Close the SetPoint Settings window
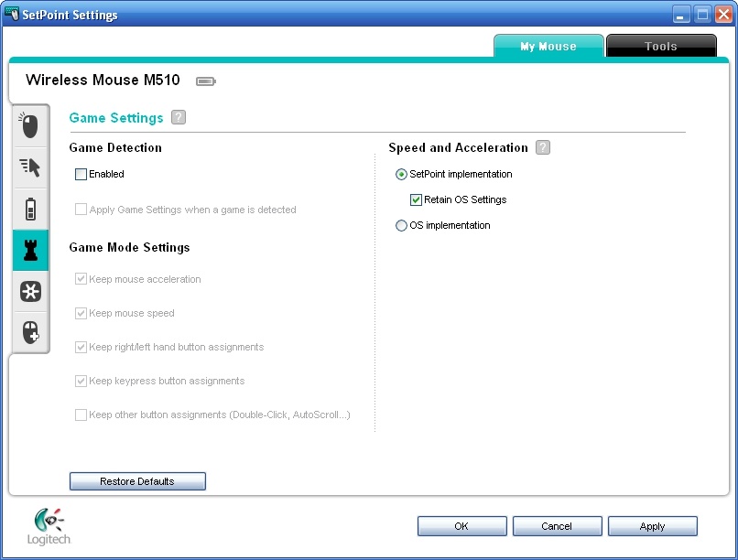This screenshot has height=560, width=738. click(724, 14)
